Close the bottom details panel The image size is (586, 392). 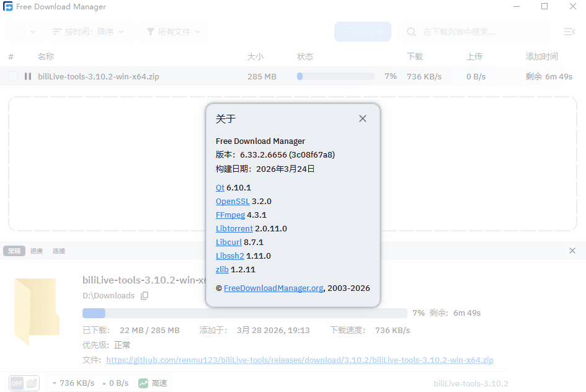(x=572, y=251)
